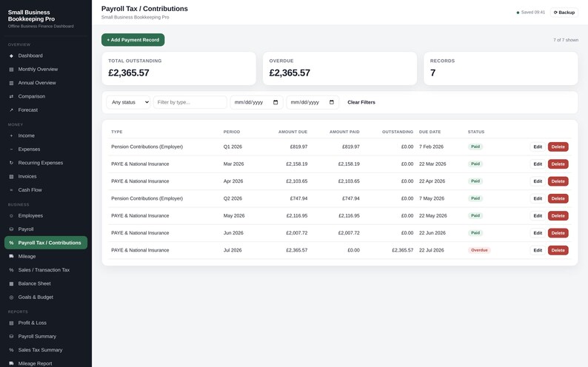Image resolution: width=588 pixels, height=367 pixels.
Task: Open the Profit & Loss report
Action: click(x=46, y=323)
